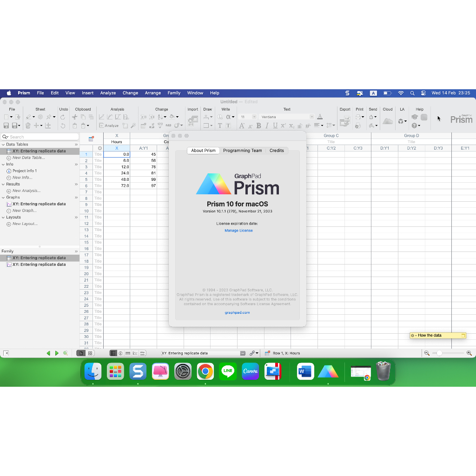Click the Analyze button in the toolbar
The width and height of the screenshot is (476, 476).
109,126
